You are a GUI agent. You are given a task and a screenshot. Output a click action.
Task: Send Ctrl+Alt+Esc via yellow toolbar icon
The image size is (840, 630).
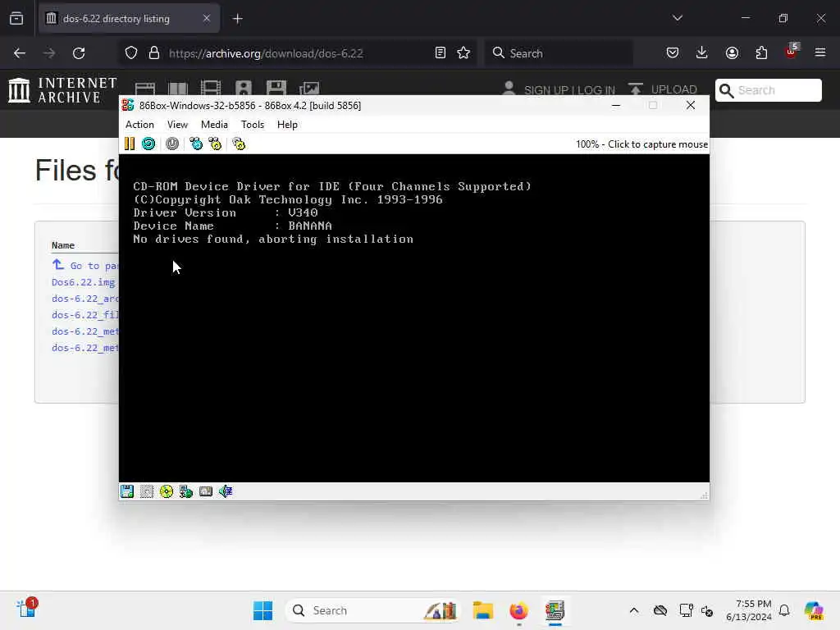216,144
